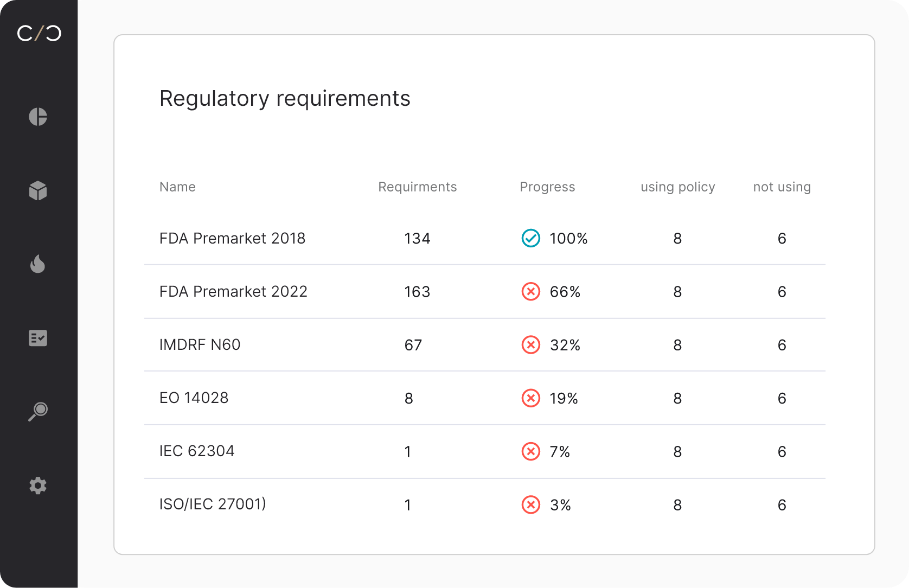This screenshot has width=909, height=588.
Task: Sort by the using policy column header
Action: 678,187
